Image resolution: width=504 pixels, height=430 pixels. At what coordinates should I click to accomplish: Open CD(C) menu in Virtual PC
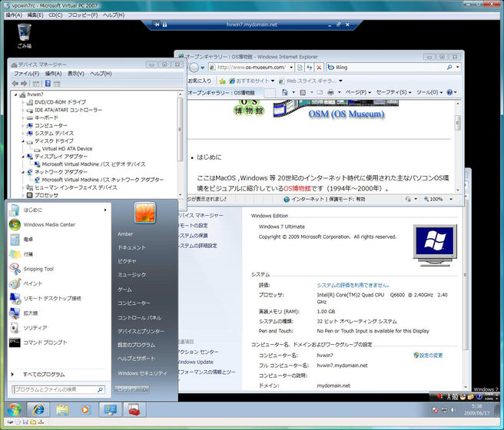(x=55, y=15)
